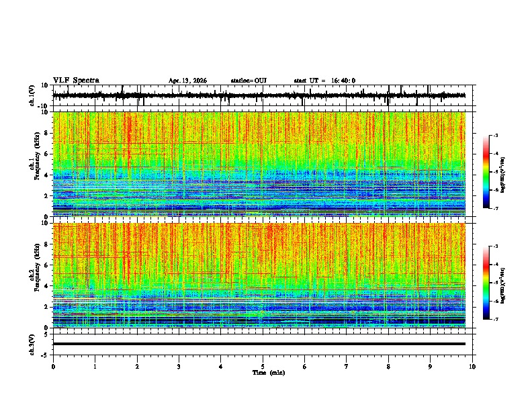Click the "-7" label on ch.2 color scale

[x=496, y=320]
